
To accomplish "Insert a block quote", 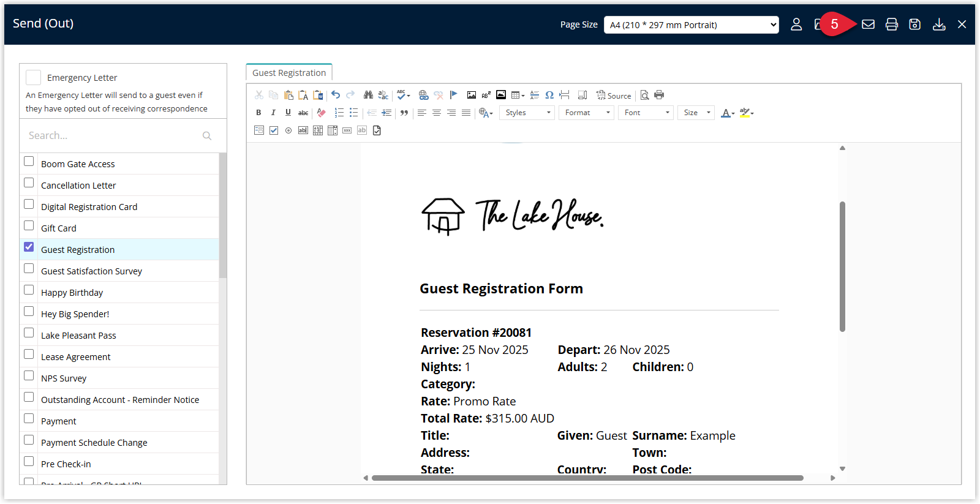I will pyautogui.click(x=404, y=113).
